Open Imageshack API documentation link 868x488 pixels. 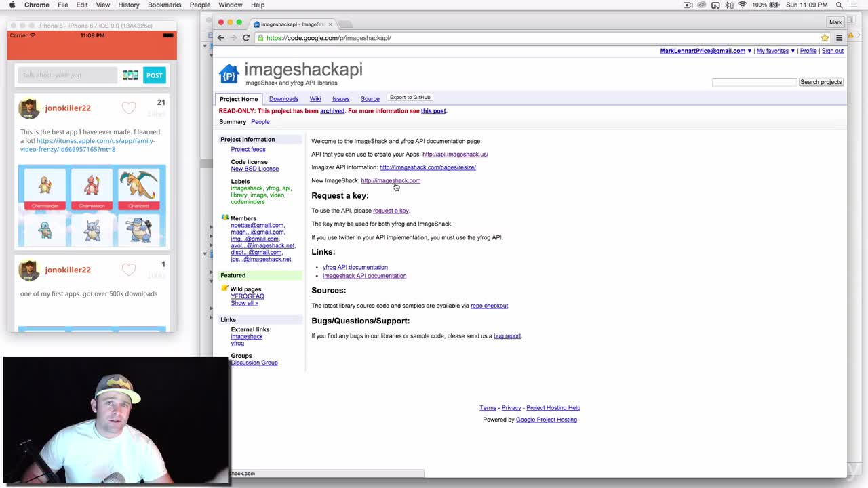(x=365, y=276)
